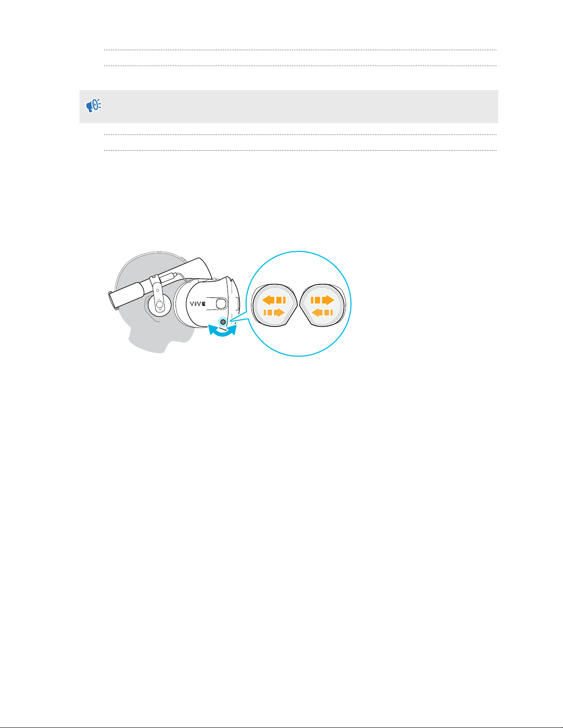Click the rounded headset button beside VIVE logo
563x728 pixels.
click(x=221, y=303)
